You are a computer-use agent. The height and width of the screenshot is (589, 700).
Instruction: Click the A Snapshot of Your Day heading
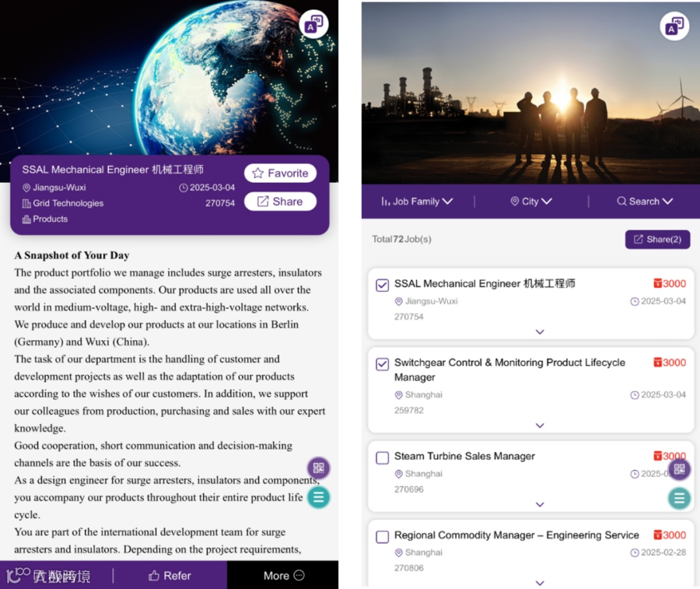click(x=72, y=256)
